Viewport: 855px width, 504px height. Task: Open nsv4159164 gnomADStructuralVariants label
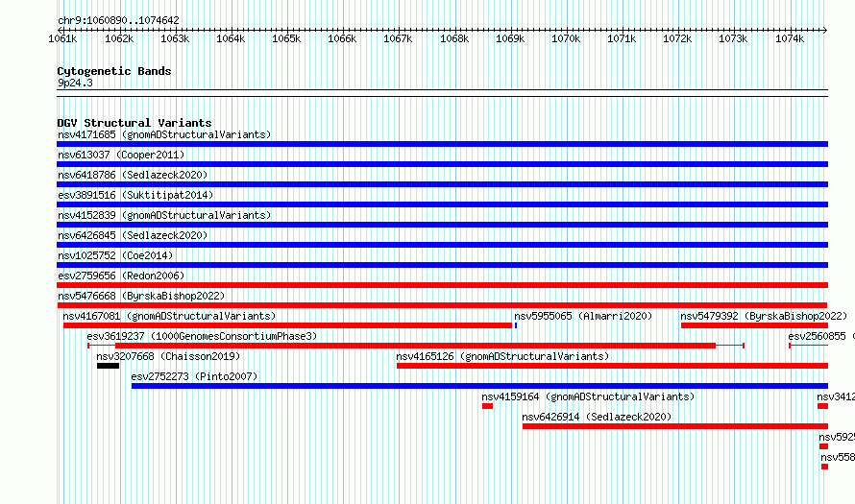click(588, 396)
